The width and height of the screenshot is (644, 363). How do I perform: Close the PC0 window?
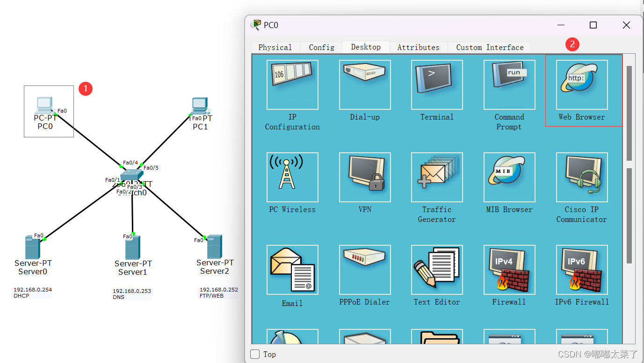tap(626, 25)
